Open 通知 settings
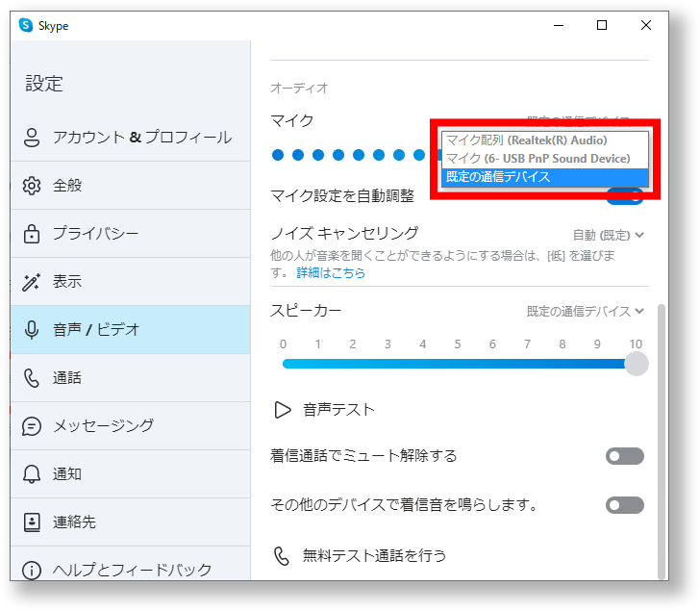Image resolution: width=700 pixels, height=611 pixels. [x=131, y=473]
